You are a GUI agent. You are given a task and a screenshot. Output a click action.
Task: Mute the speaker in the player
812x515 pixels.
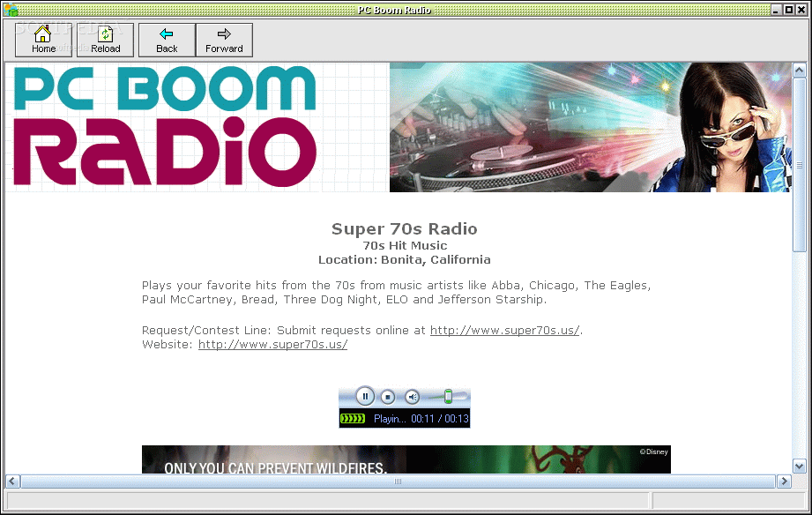tap(411, 397)
